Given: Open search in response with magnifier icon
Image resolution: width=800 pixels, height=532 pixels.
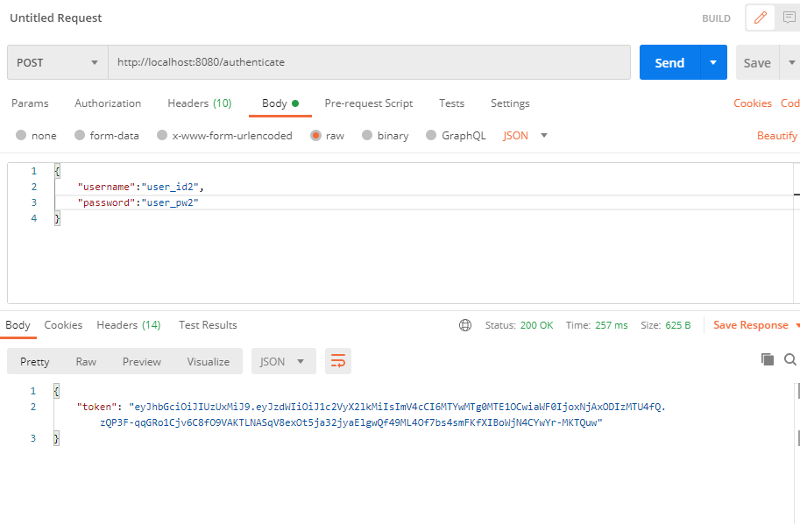Looking at the screenshot, I should pos(789,359).
